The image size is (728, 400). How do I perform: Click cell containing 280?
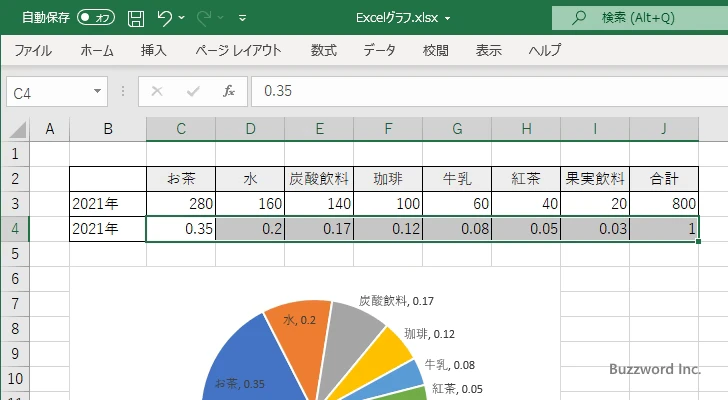pyautogui.click(x=181, y=204)
